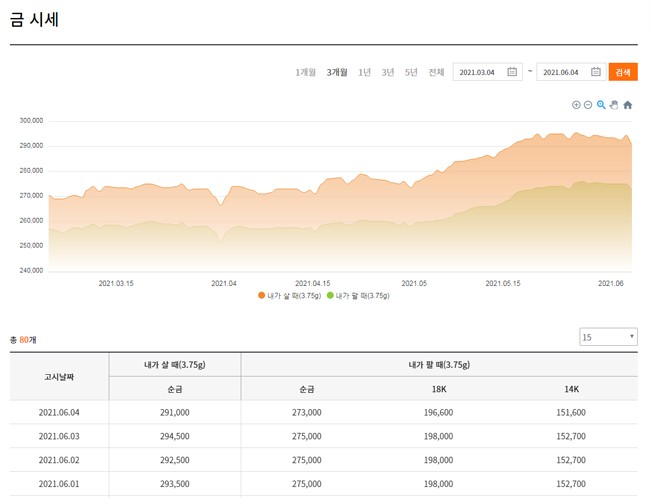Toggle the green 내가 팔 때 legend series
Viewport: 650px width, 498px height.
coord(358,296)
